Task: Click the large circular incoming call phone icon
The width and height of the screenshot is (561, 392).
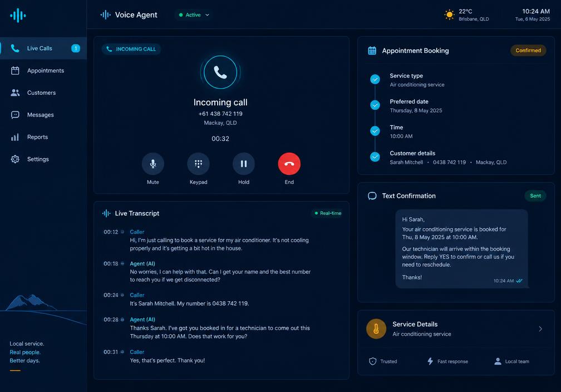Action: tap(220, 72)
